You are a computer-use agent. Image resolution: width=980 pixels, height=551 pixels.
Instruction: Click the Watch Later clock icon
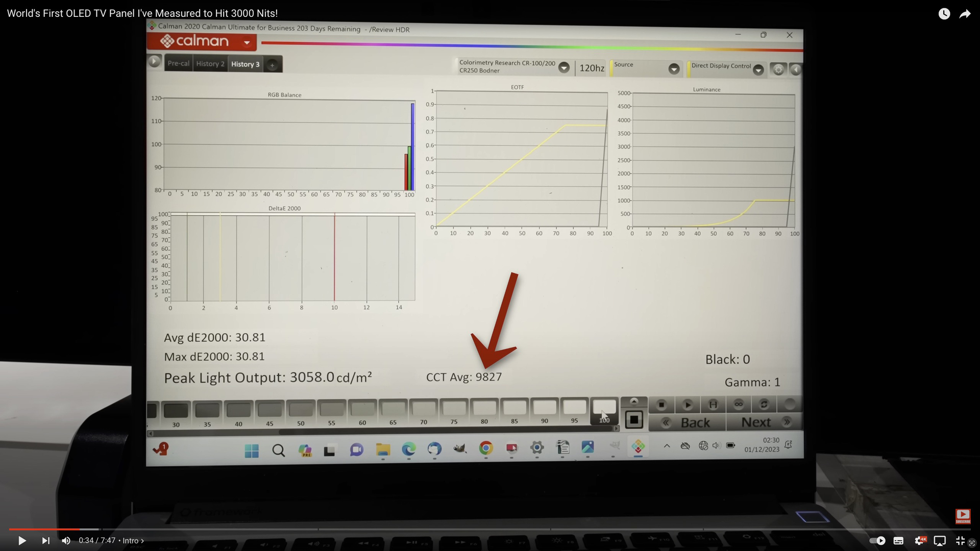[944, 14]
